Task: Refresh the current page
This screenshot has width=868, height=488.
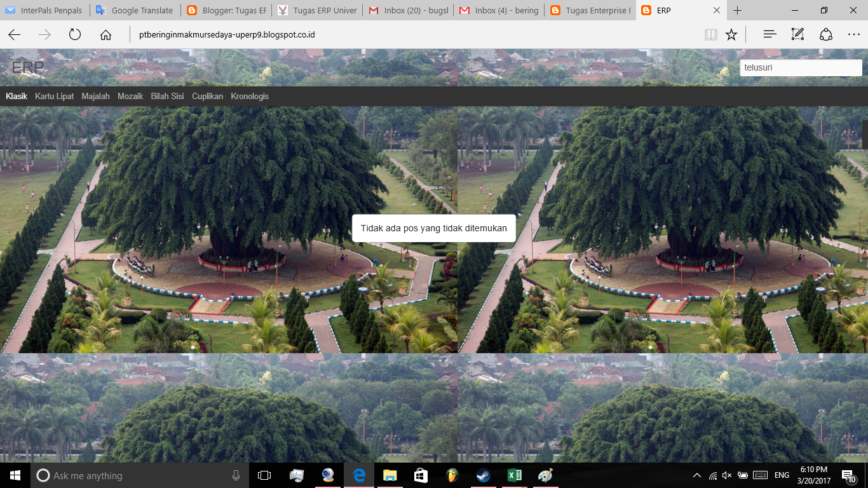Action: pyautogui.click(x=75, y=35)
